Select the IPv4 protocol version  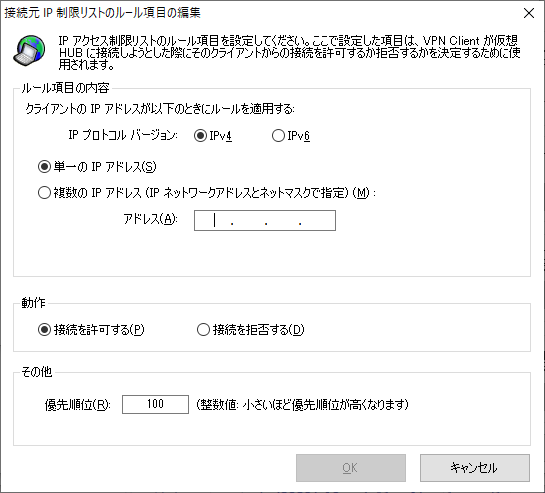213,136
